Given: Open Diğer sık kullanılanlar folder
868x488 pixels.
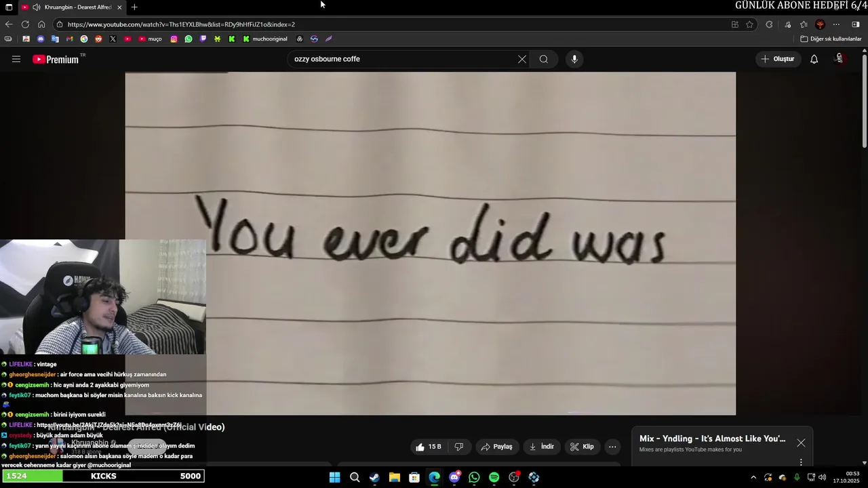Looking at the screenshot, I should click(x=831, y=39).
